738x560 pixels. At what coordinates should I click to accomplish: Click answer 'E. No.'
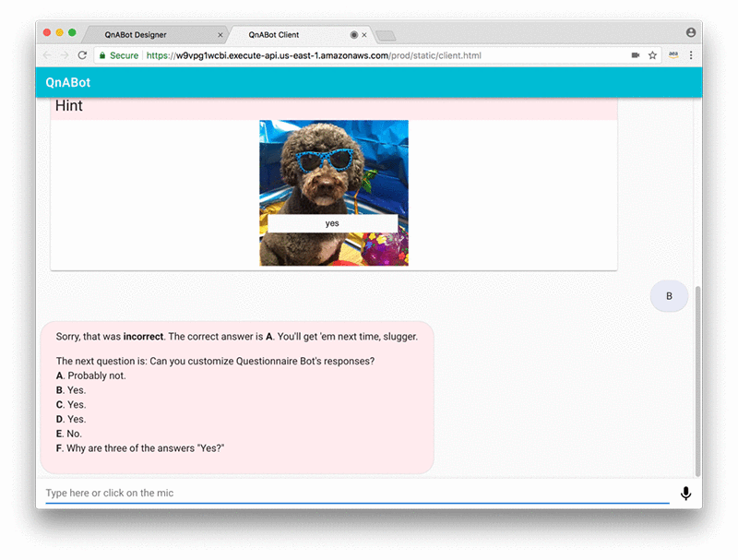click(x=68, y=435)
